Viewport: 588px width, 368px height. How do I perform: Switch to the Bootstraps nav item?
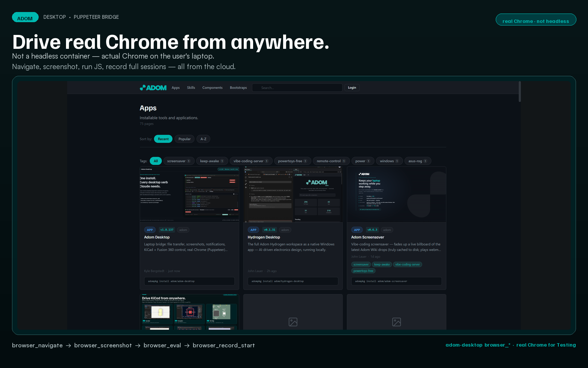click(x=238, y=87)
